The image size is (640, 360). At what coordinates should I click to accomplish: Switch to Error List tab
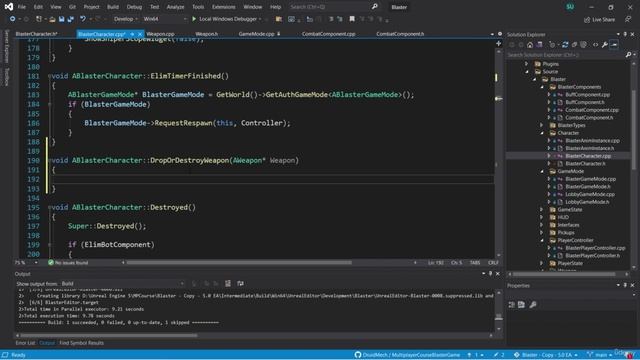(25, 343)
